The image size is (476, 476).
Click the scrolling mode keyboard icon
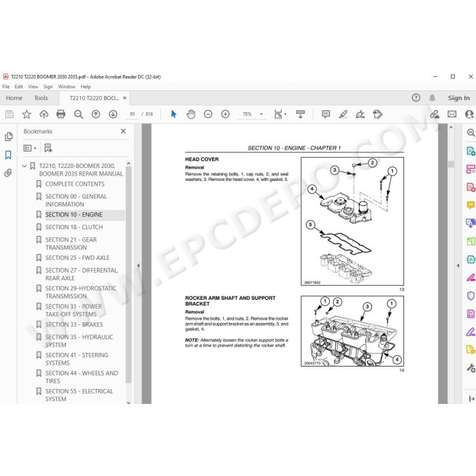[301, 114]
